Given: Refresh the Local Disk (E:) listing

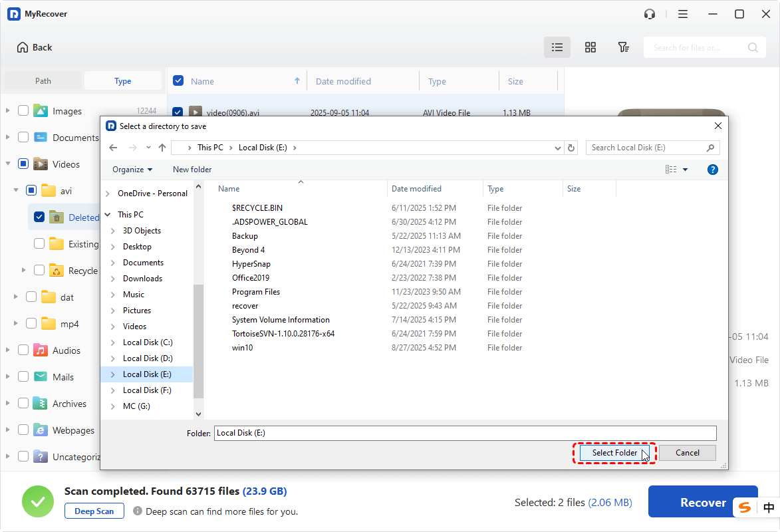Looking at the screenshot, I should 571,148.
